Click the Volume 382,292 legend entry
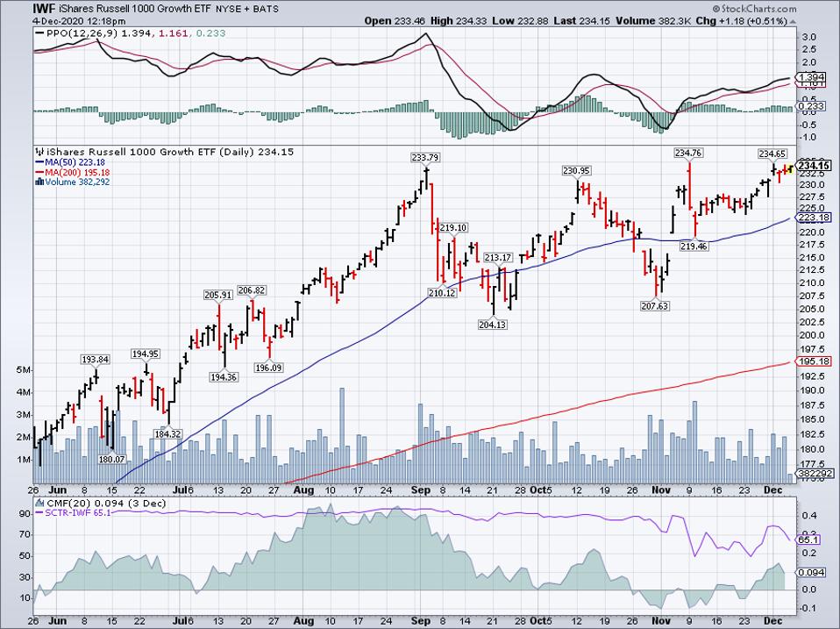Screen dimensions: 840x629 pyautogui.click(x=77, y=182)
